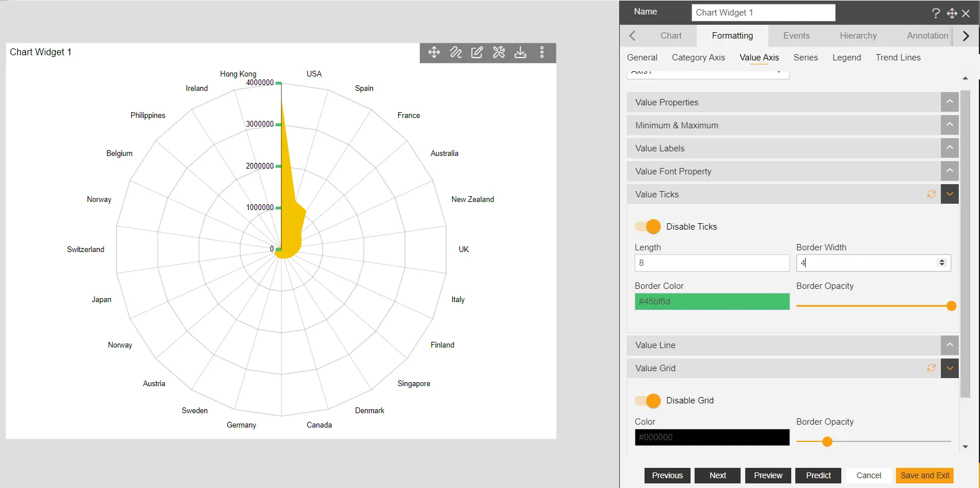980x488 pixels.
Task: Close the properties panel
Action: pos(966,13)
